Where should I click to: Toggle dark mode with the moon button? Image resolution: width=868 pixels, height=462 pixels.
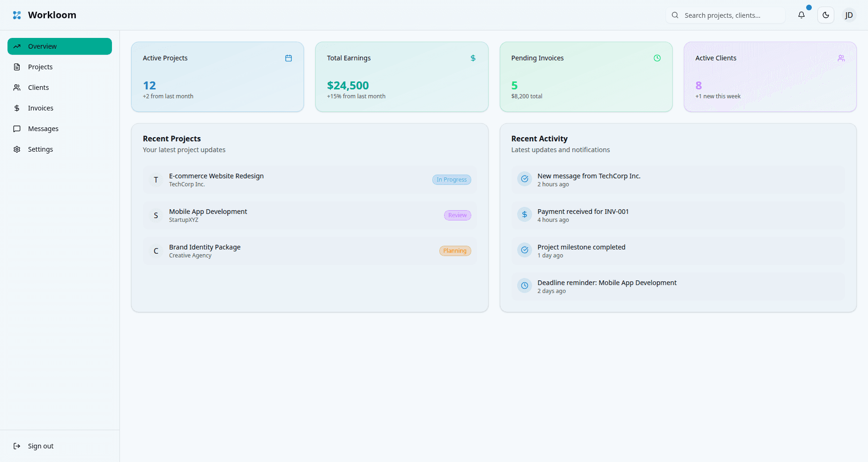click(825, 15)
